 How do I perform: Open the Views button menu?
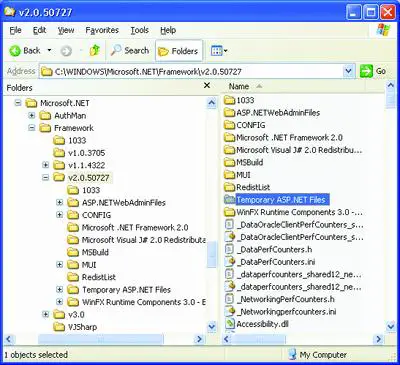[219, 51]
